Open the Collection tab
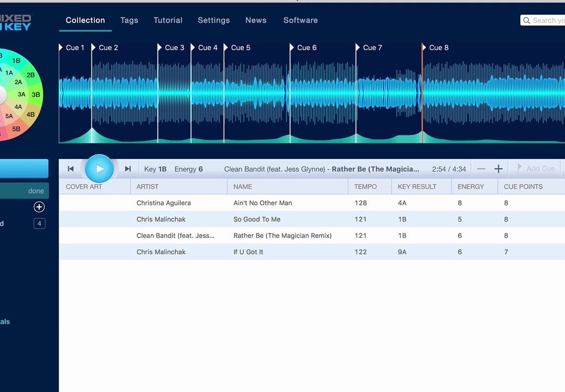The width and height of the screenshot is (565, 392). (85, 20)
